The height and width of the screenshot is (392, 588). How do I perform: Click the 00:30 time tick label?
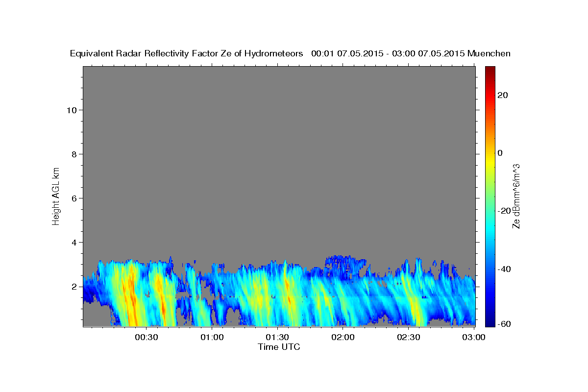pos(147,337)
